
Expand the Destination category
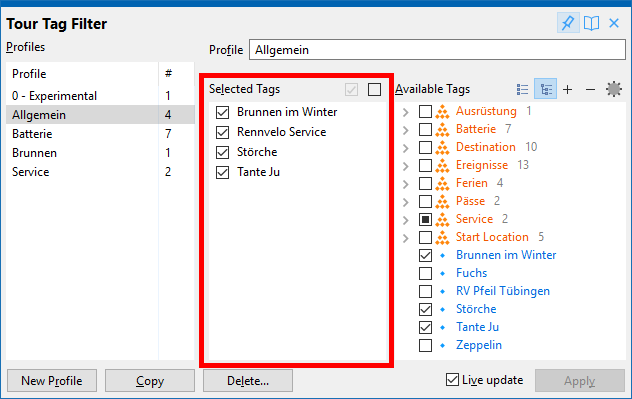point(406,148)
